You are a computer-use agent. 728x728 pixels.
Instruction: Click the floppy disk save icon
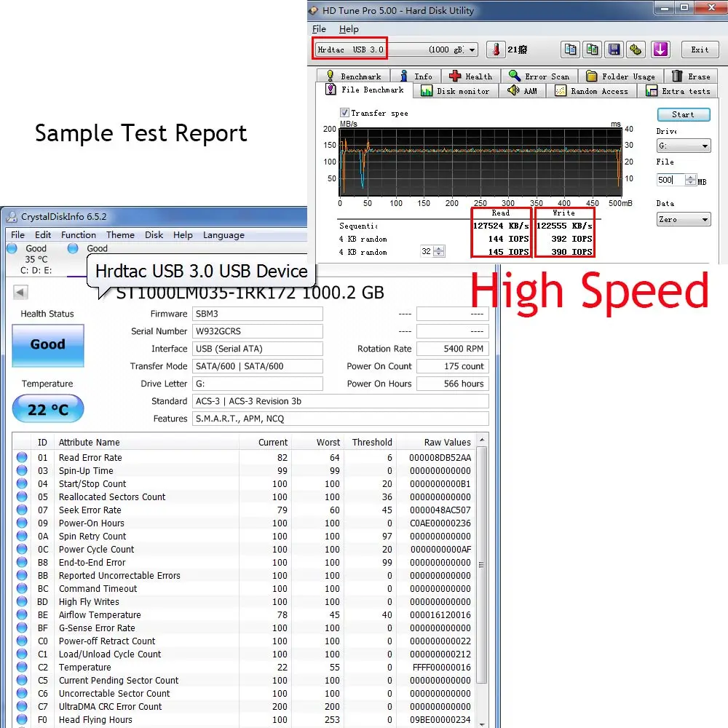tap(614, 50)
